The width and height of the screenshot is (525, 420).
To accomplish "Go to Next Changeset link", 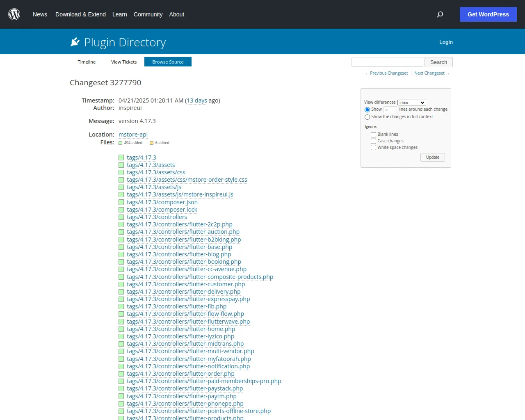I will (x=429, y=73).
